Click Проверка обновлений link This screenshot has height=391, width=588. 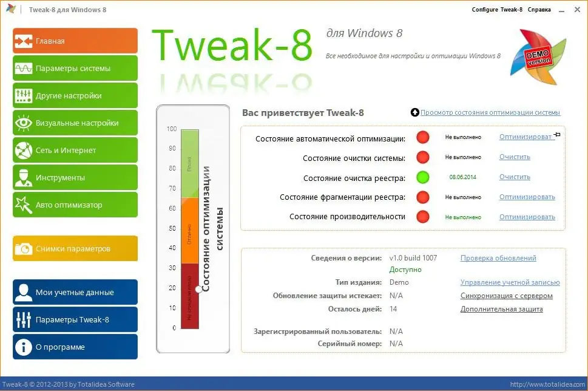pos(498,258)
